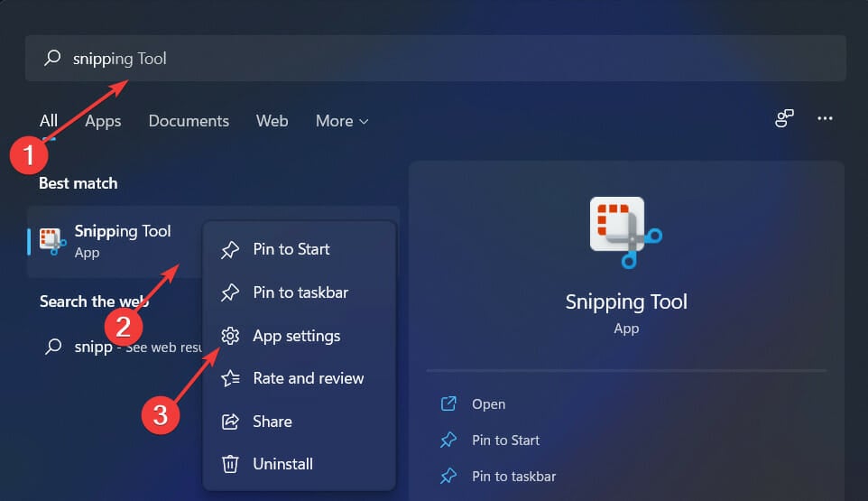Click the magnifier icon beside snipp web result

tap(53, 347)
